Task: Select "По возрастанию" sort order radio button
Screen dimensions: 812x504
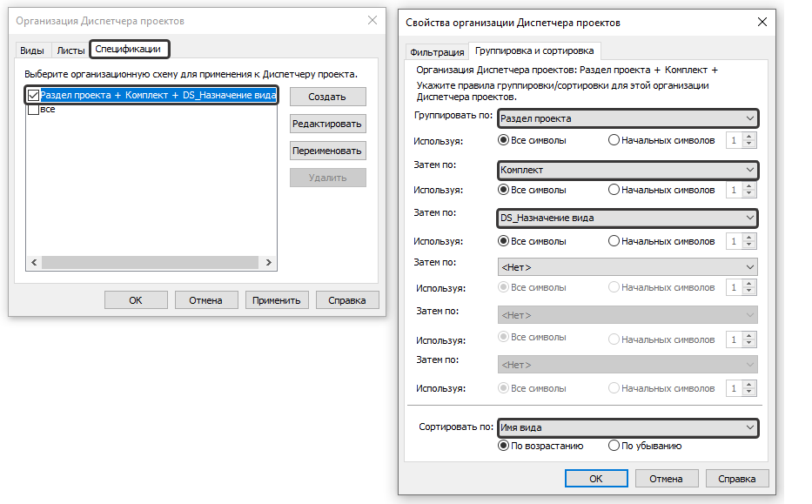Action: click(x=503, y=446)
